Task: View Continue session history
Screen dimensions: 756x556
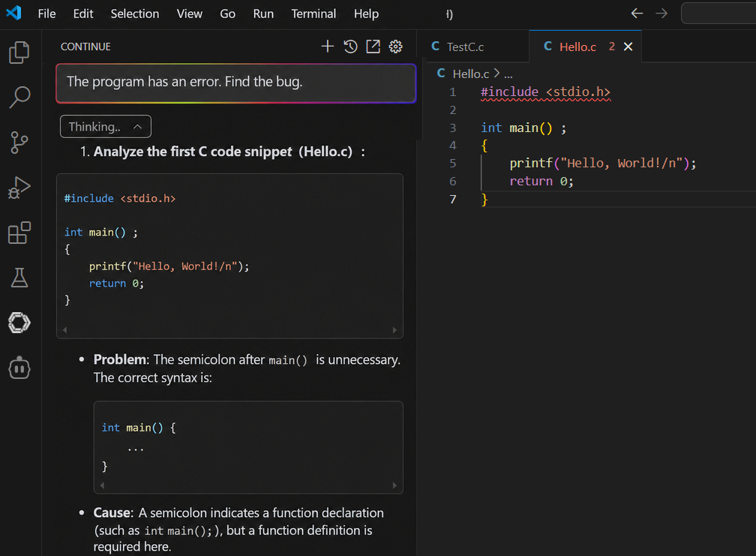Action: coord(350,47)
